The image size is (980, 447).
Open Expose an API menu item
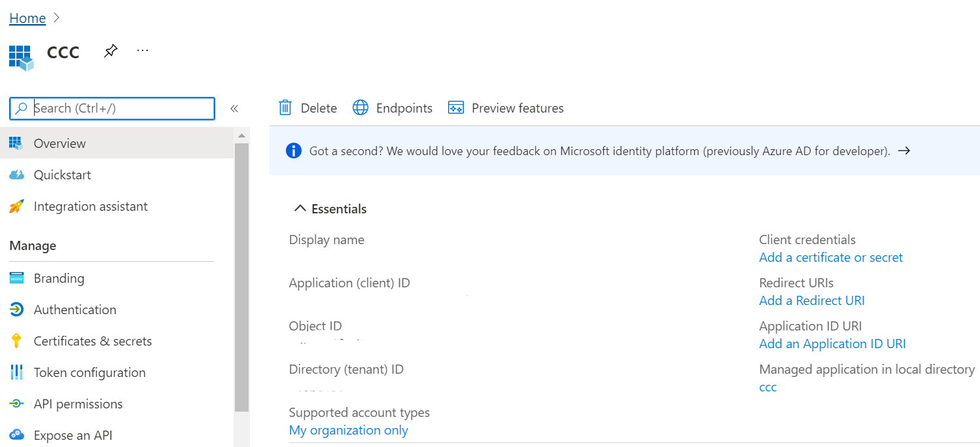coord(116,434)
